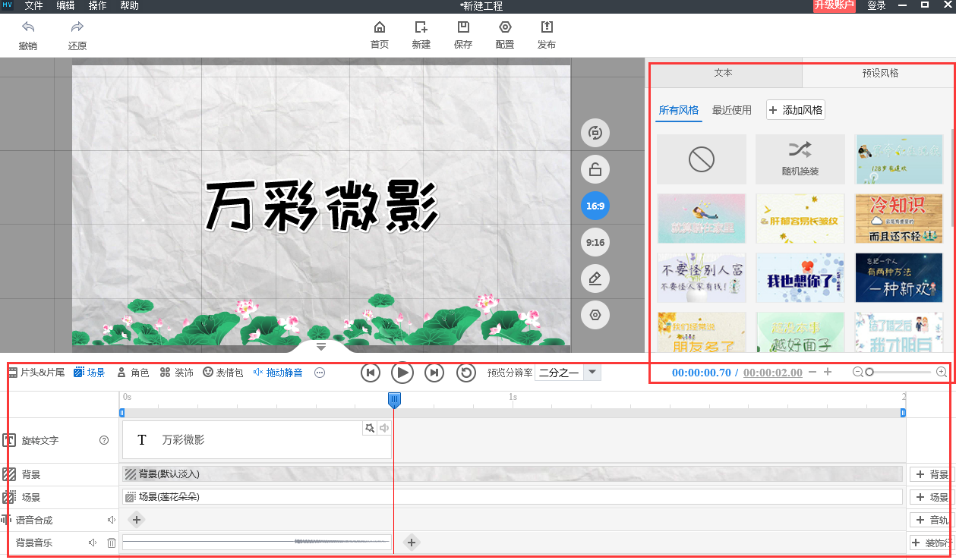Click the 登录 login link

click(x=876, y=5)
